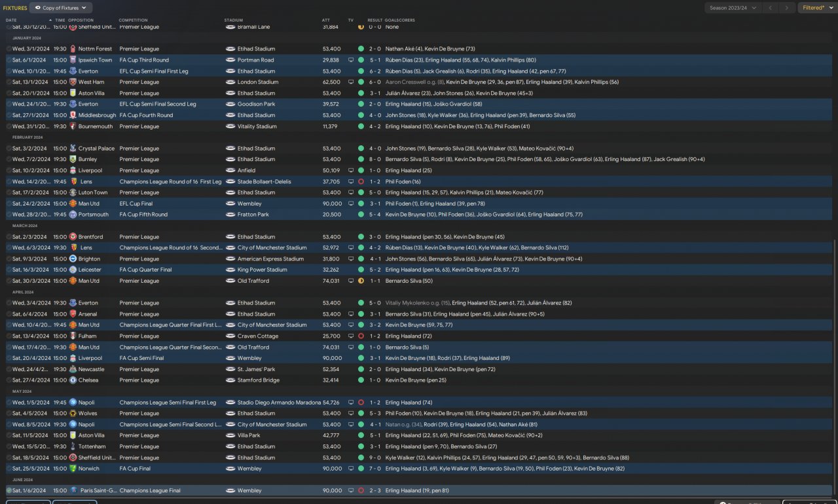Toggle the selector circle for the Paris Saint-Germain fixture
The height and width of the screenshot is (504, 838).
pos(9,490)
